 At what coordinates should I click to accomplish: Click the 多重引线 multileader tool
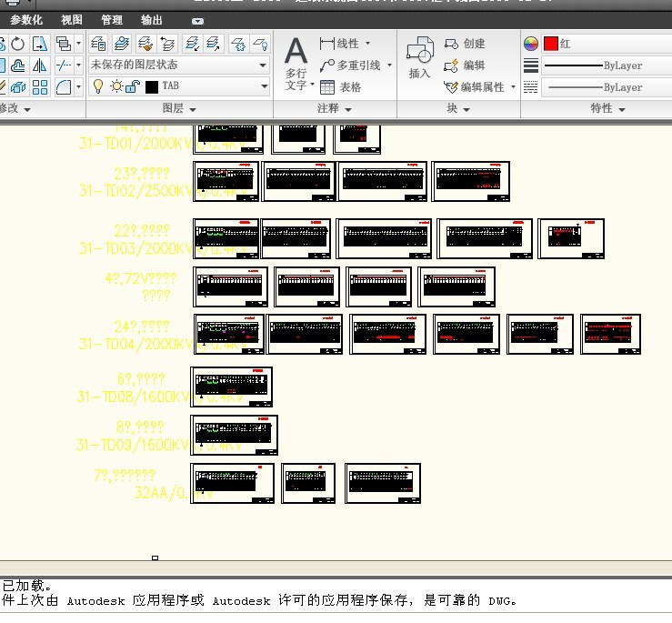(351, 65)
